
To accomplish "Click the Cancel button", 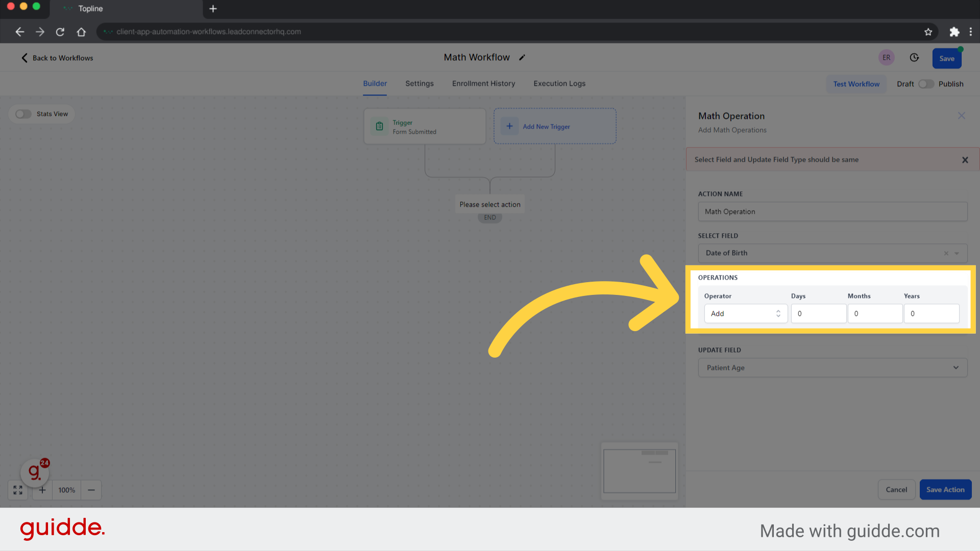I will coord(896,489).
